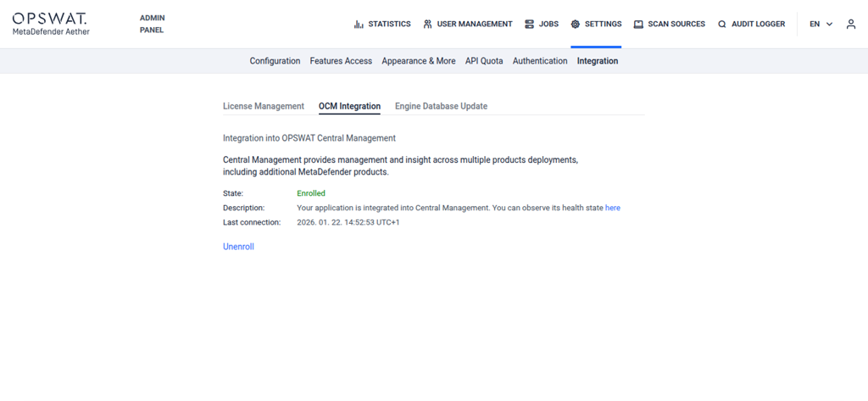The width and height of the screenshot is (868, 401).
Task: Click the Scan Sources laptop icon
Action: 638,25
